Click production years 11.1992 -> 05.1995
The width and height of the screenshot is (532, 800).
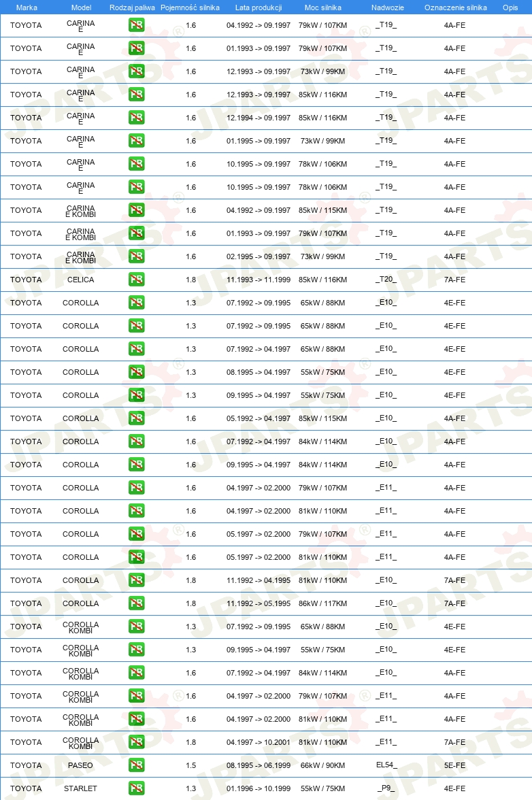click(259, 603)
